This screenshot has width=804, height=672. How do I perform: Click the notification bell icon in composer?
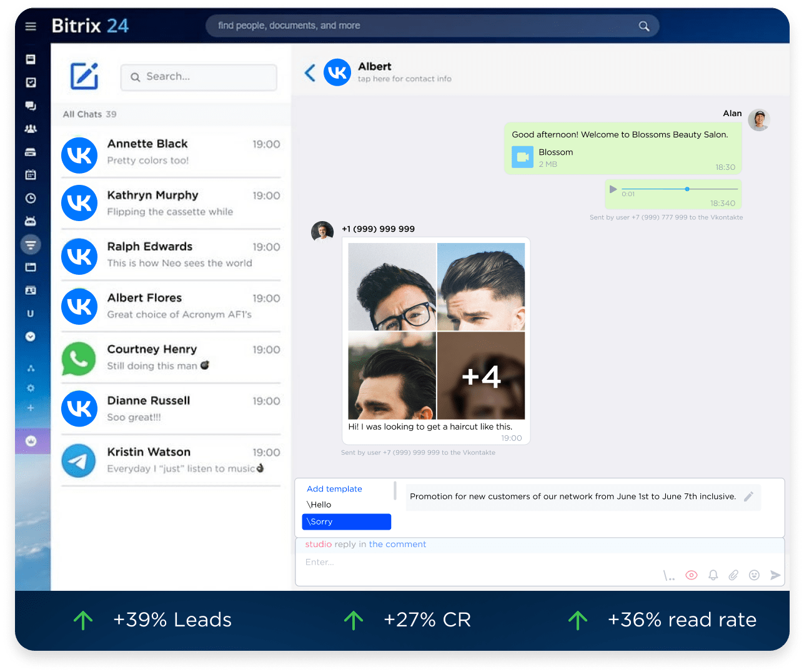point(713,575)
